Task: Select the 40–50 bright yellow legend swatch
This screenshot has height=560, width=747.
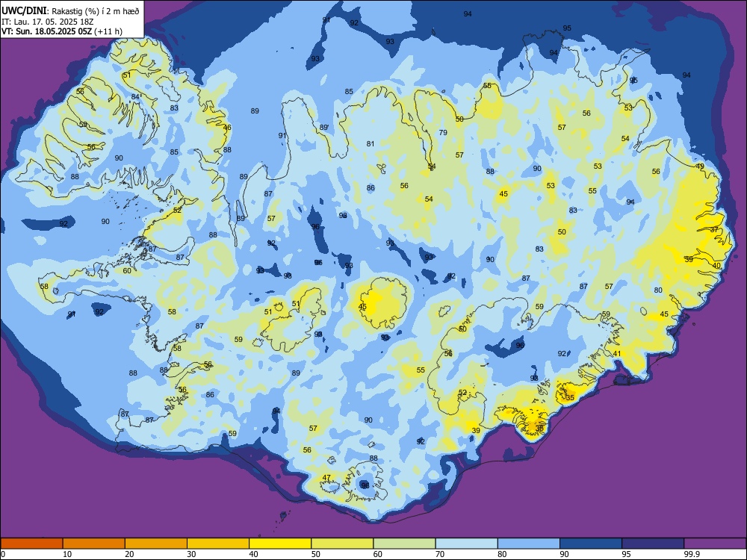Action: 280,544
